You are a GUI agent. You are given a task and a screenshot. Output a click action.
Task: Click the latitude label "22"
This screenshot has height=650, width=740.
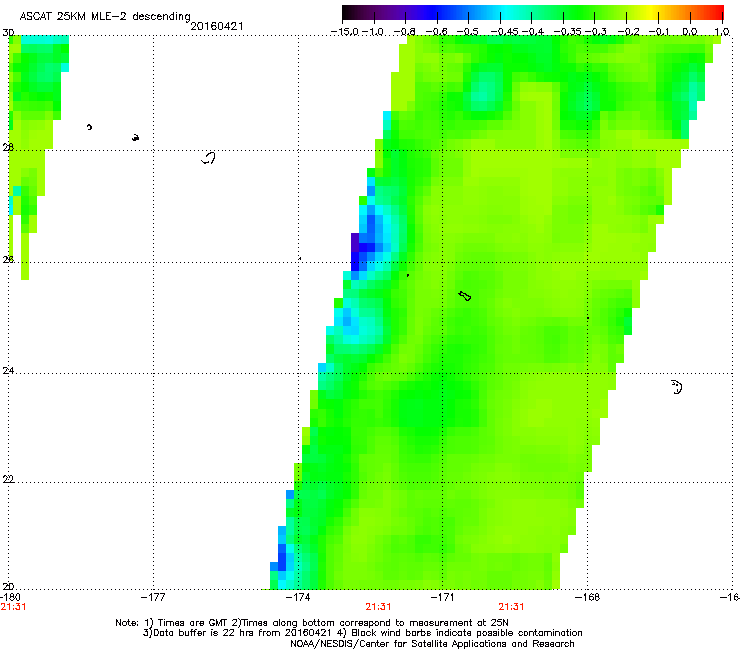(x=8, y=480)
